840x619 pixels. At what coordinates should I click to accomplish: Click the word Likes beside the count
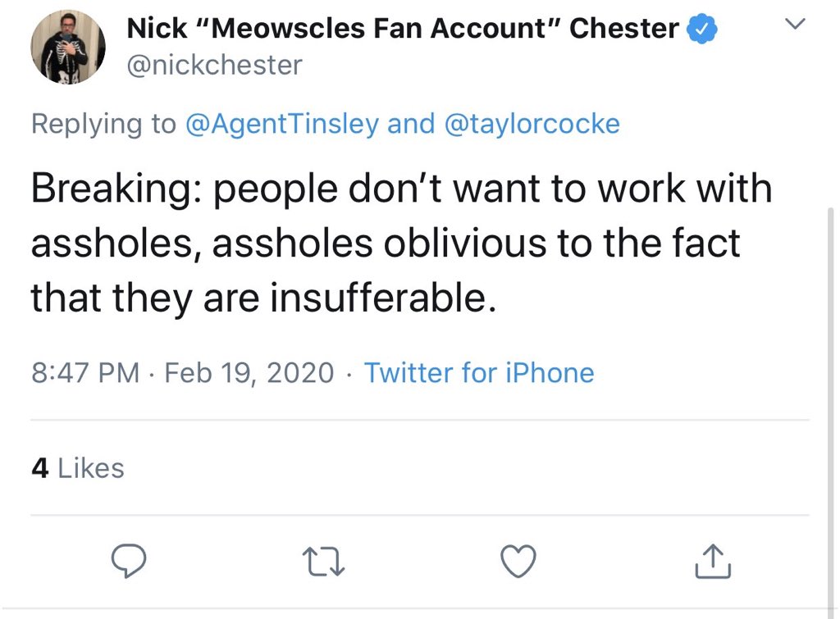click(x=91, y=468)
